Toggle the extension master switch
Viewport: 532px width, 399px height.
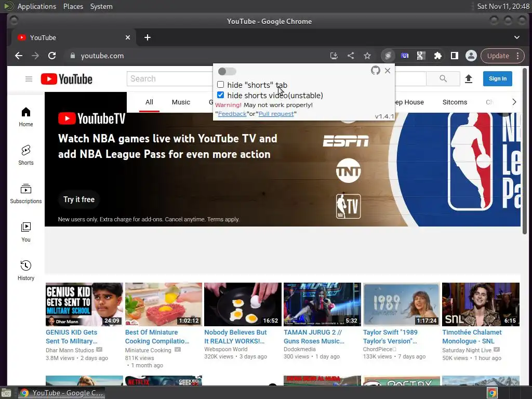[x=227, y=71]
